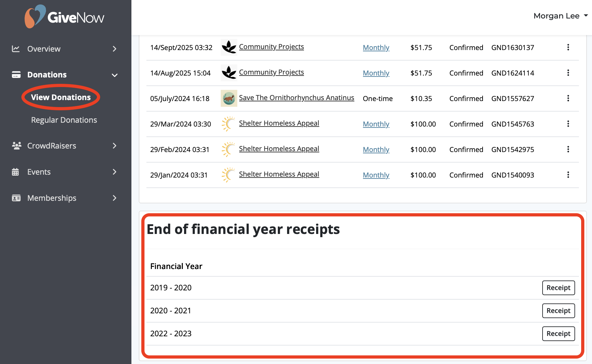Expand the CrowdRaisers menu chevron
Image resolution: width=592 pixels, height=364 pixels.
click(x=115, y=146)
